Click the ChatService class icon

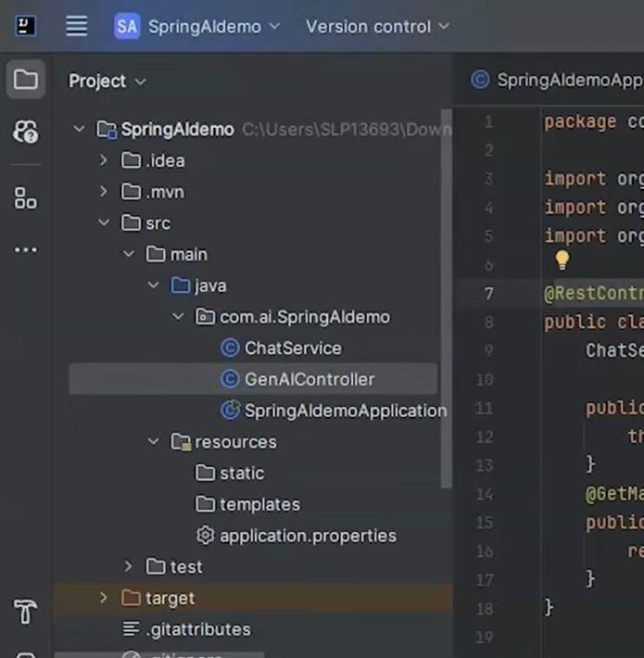pos(230,348)
